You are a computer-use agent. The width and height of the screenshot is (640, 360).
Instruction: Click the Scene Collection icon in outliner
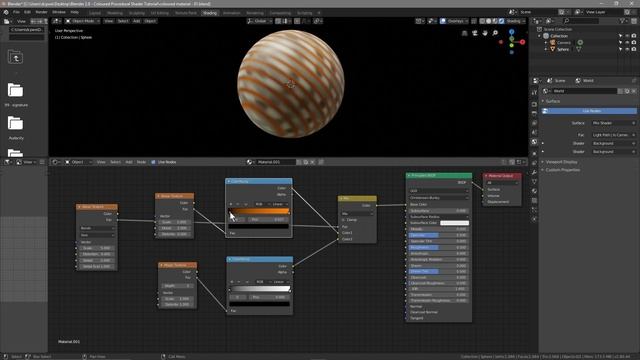pos(539,29)
